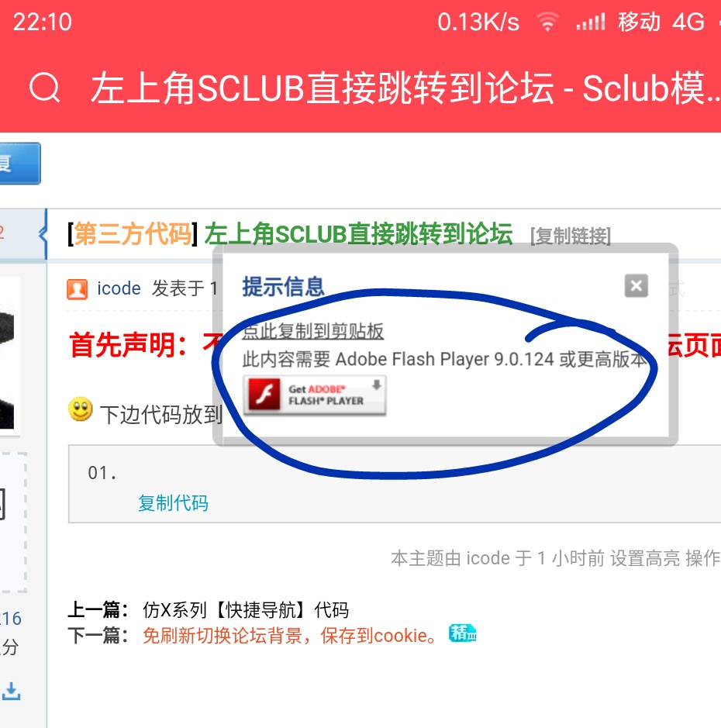Tap the cellular signal bars icon
This screenshot has height=728, width=721.
tap(590, 23)
